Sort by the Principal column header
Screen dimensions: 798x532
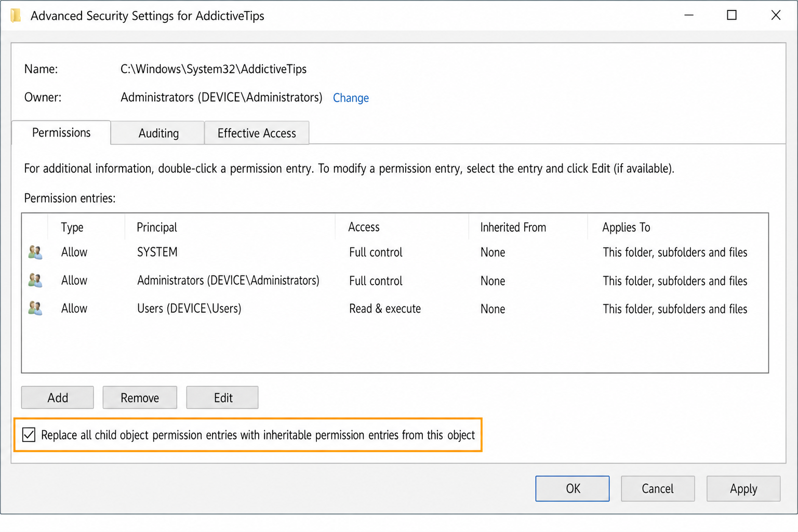157,227
